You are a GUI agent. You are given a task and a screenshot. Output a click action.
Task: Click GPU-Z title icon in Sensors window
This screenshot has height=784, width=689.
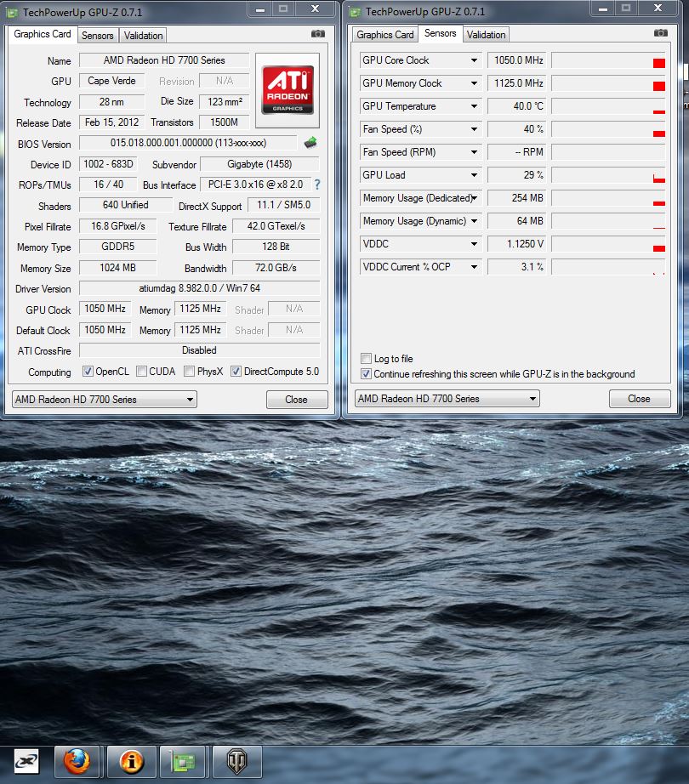point(355,12)
